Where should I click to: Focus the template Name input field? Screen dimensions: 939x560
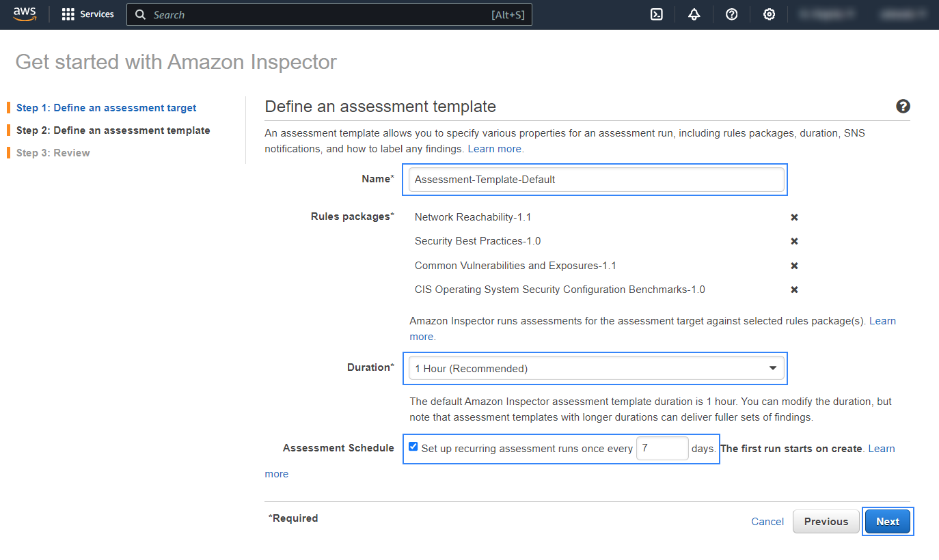(x=595, y=180)
